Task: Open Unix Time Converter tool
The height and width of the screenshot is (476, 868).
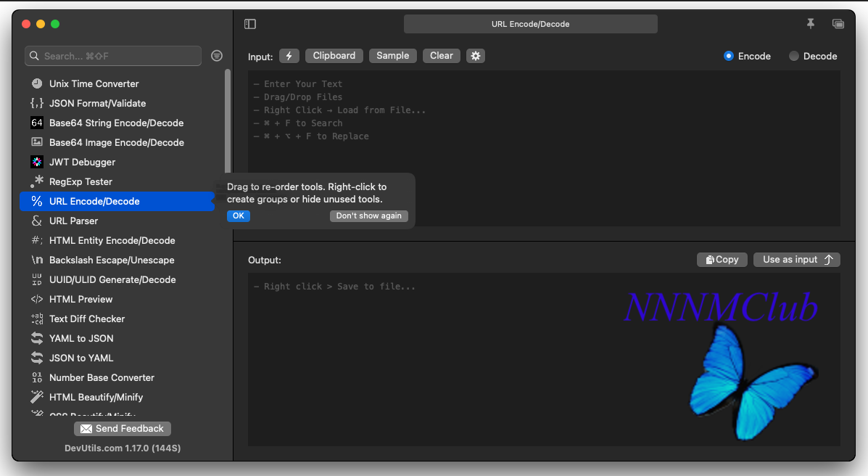Action: coord(94,83)
